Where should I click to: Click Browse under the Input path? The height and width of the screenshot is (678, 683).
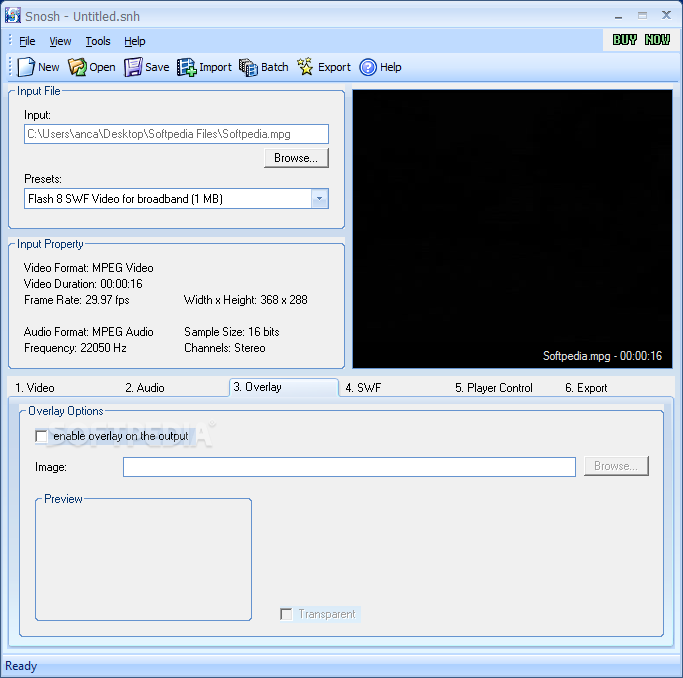296,158
